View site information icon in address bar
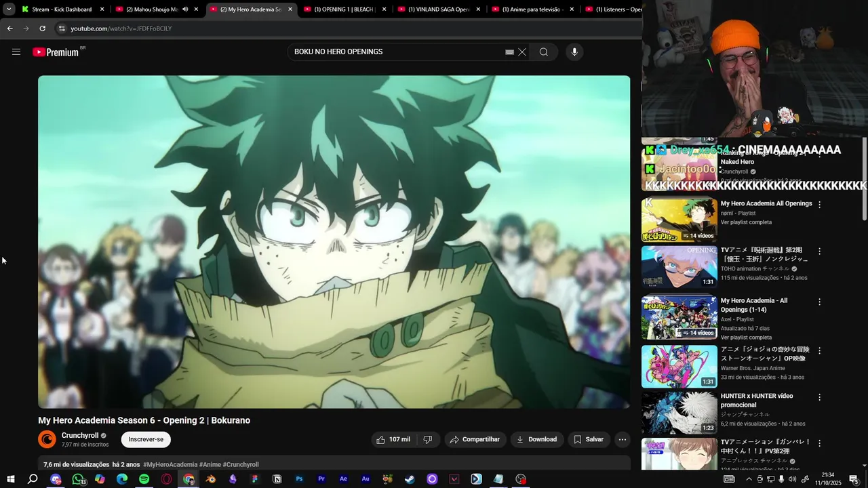 pyautogui.click(x=62, y=28)
